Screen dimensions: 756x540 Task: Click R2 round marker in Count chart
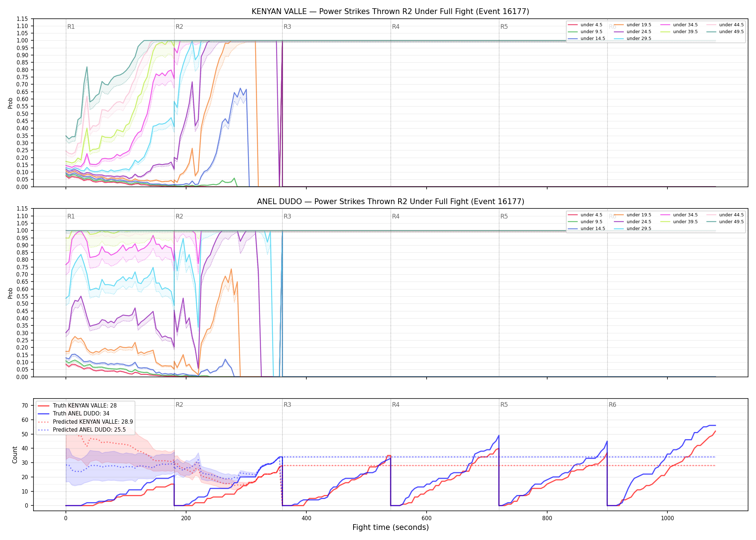point(179,405)
